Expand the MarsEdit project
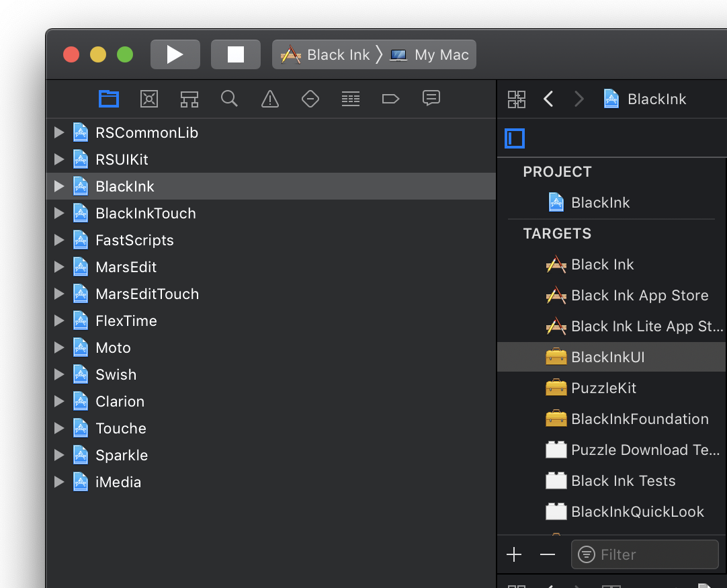The image size is (727, 588). [59, 267]
